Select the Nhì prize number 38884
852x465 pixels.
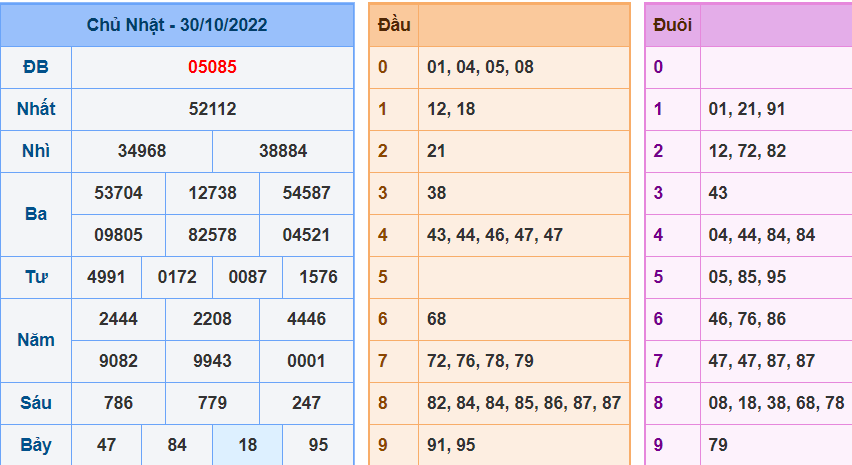tap(283, 150)
